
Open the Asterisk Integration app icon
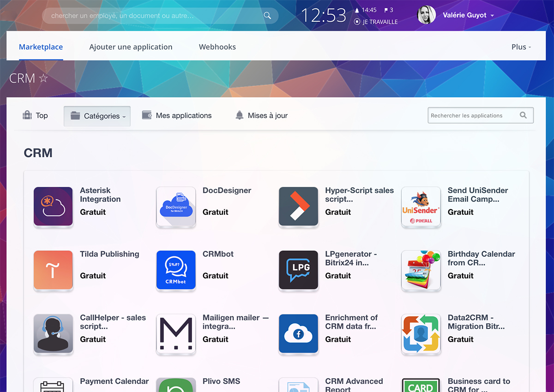53,206
